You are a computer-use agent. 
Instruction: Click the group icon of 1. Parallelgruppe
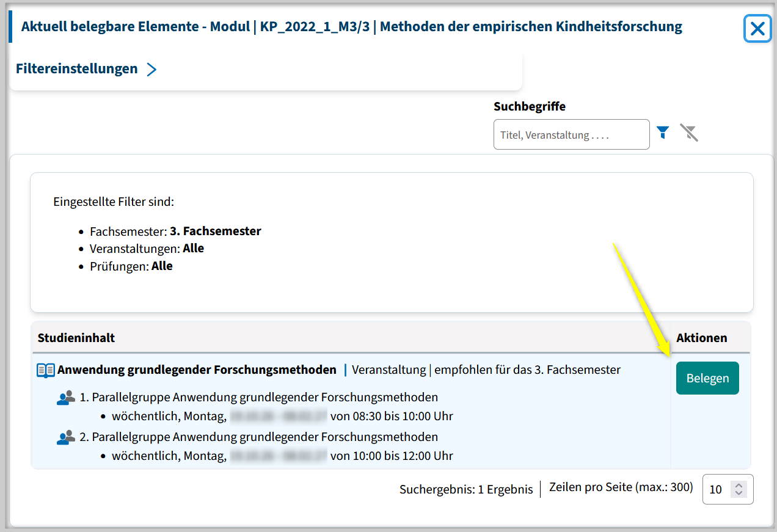pos(65,398)
